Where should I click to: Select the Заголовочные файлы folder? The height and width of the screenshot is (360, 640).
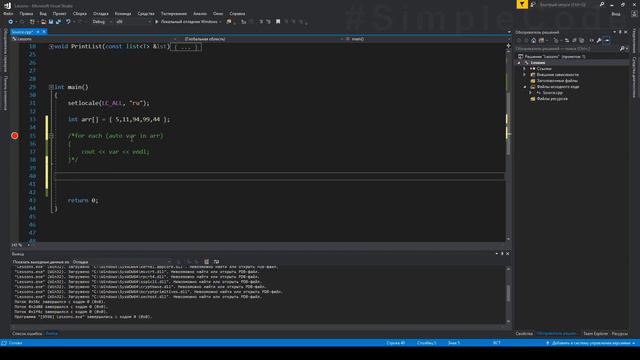553,81
